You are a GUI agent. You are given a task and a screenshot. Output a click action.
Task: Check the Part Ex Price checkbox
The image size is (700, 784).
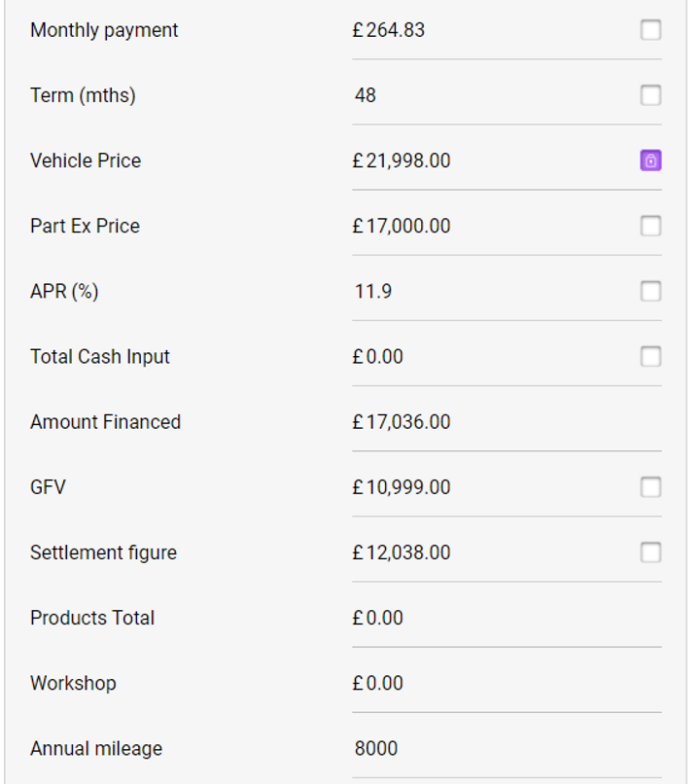[650, 226]
